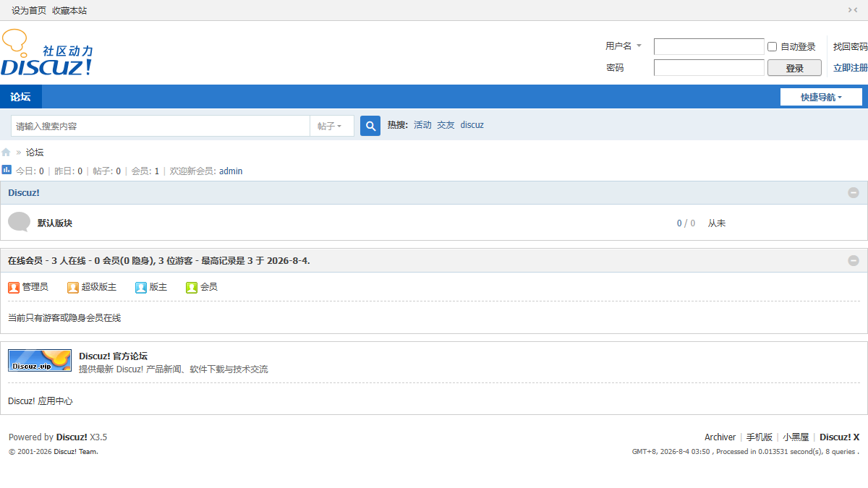Click the statistics chart icon
The image size is (868, 488).
(7, 170)
